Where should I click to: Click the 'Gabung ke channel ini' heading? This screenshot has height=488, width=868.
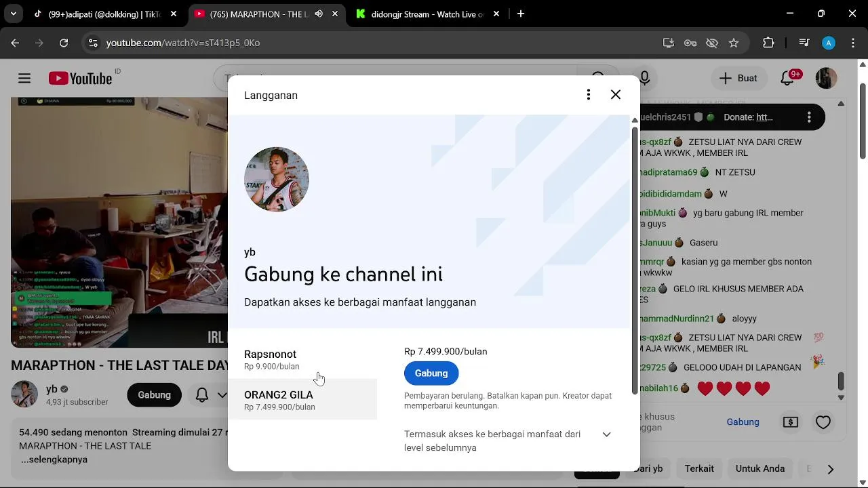tap(343, 274)
